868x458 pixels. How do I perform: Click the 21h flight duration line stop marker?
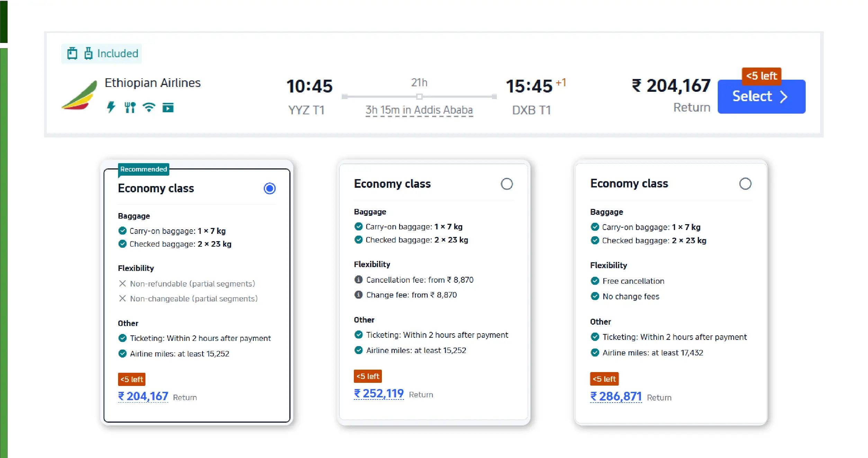point(419,97)
